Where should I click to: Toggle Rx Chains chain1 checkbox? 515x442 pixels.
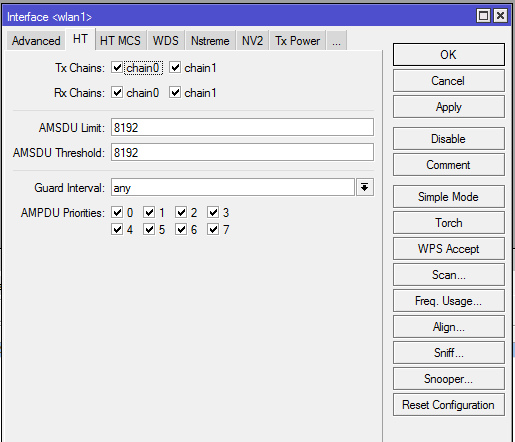click(175, 92)
